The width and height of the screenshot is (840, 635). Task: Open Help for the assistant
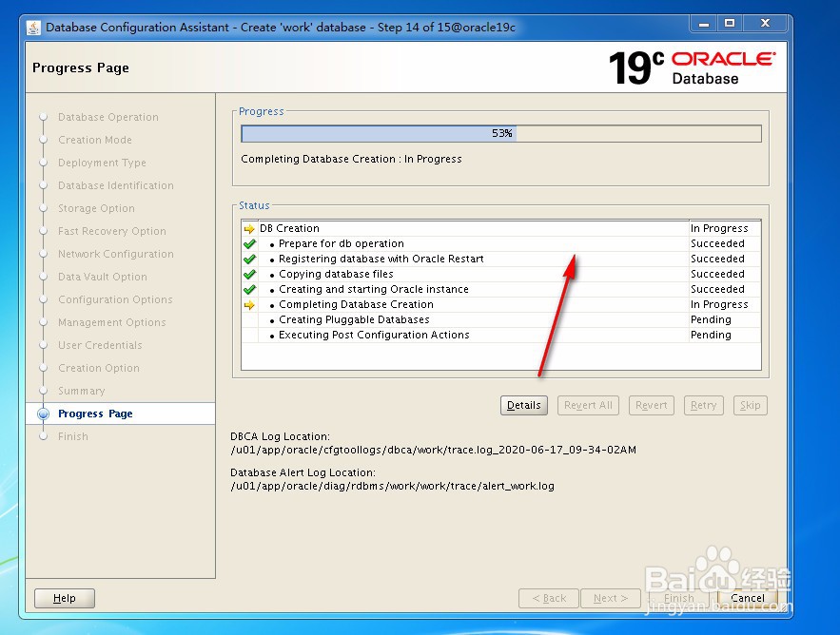pyautogui.click(x=65, y=598)
